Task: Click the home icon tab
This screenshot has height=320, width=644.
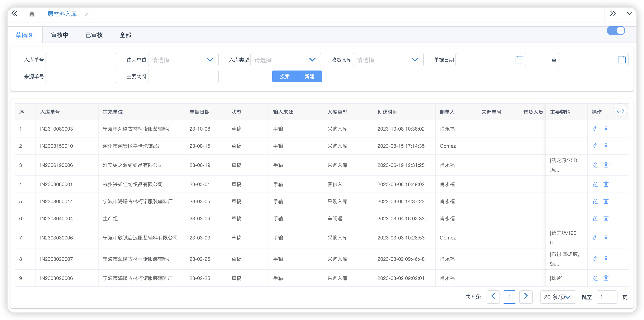Action: [32, 14]
